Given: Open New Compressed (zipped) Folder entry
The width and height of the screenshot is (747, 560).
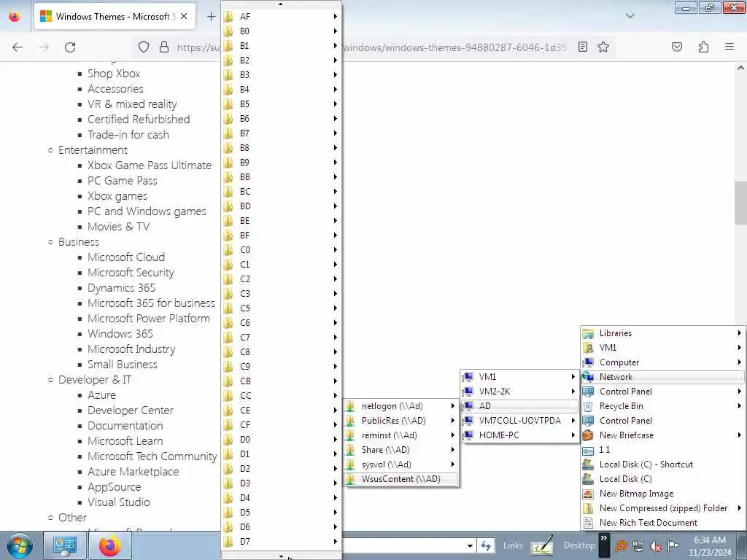Looking at the screenshot, I should tap(662, 508).
